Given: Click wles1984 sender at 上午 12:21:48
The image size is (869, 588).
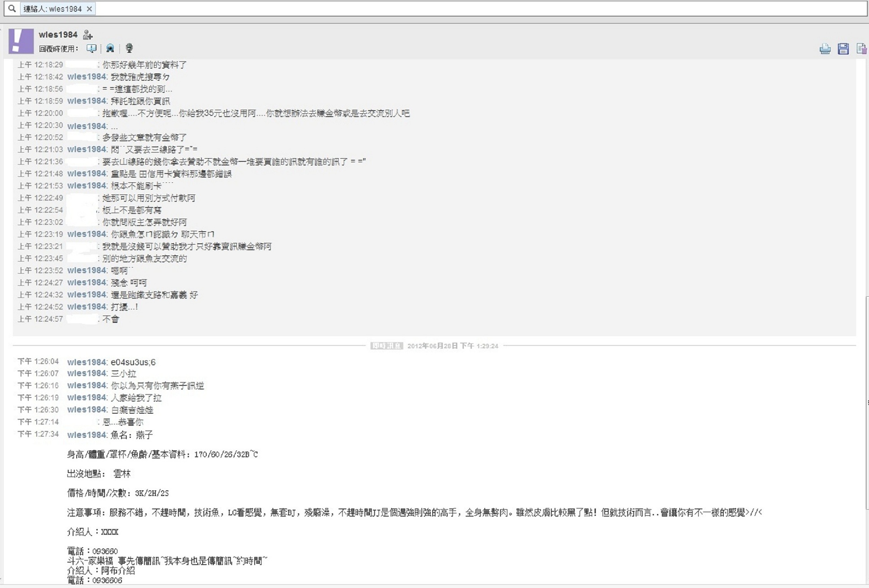Looking at the screenshot, I should coord(87,173).
